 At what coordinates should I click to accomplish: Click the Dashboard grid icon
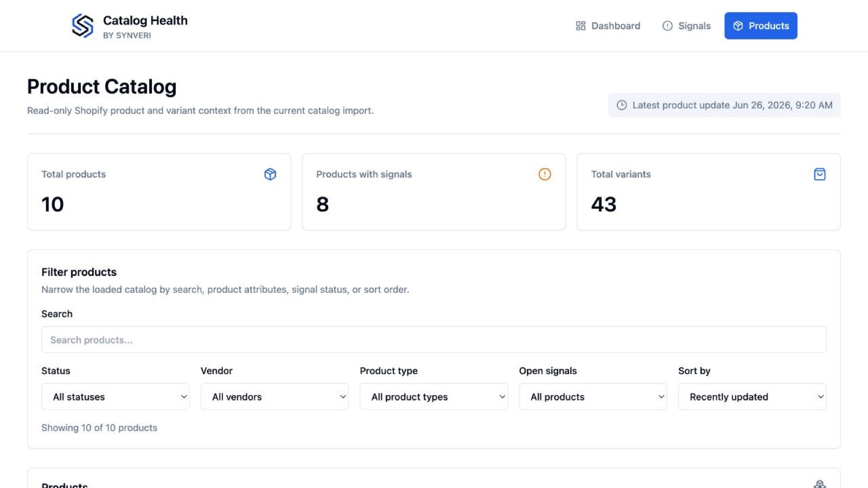pyautogui.click(x=580, y=26)
